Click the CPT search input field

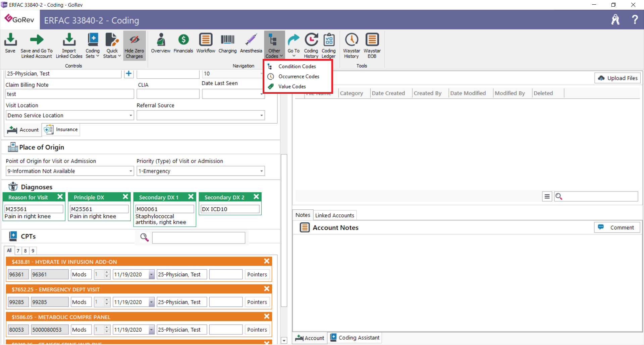199,238
